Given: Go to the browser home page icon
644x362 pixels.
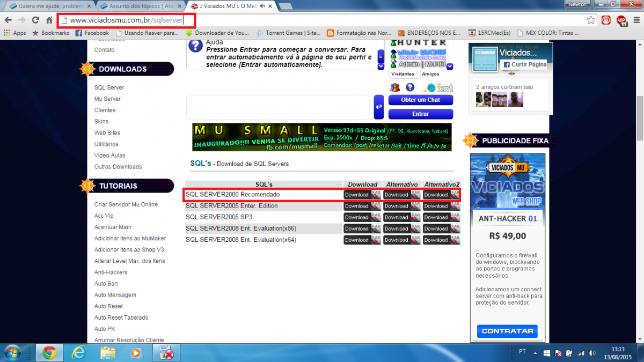Looking at the screenshot, I should click(x=49, y=20).
